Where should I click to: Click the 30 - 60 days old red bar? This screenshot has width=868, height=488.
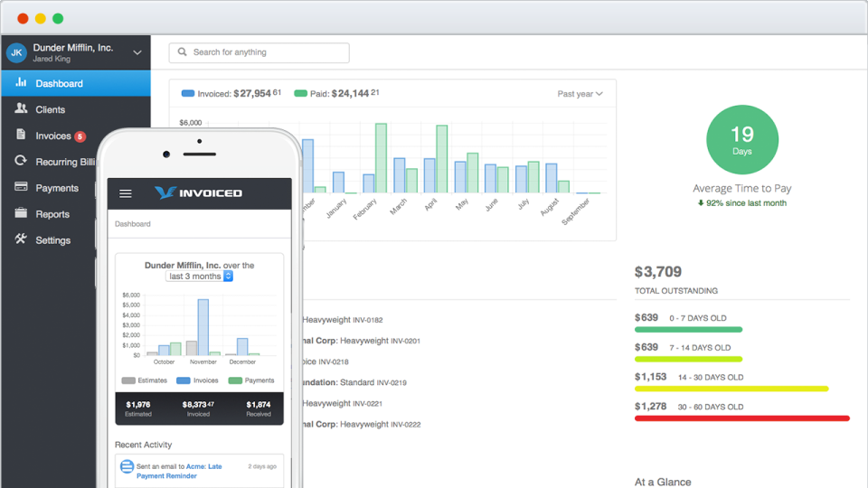[x=741, y=418]
